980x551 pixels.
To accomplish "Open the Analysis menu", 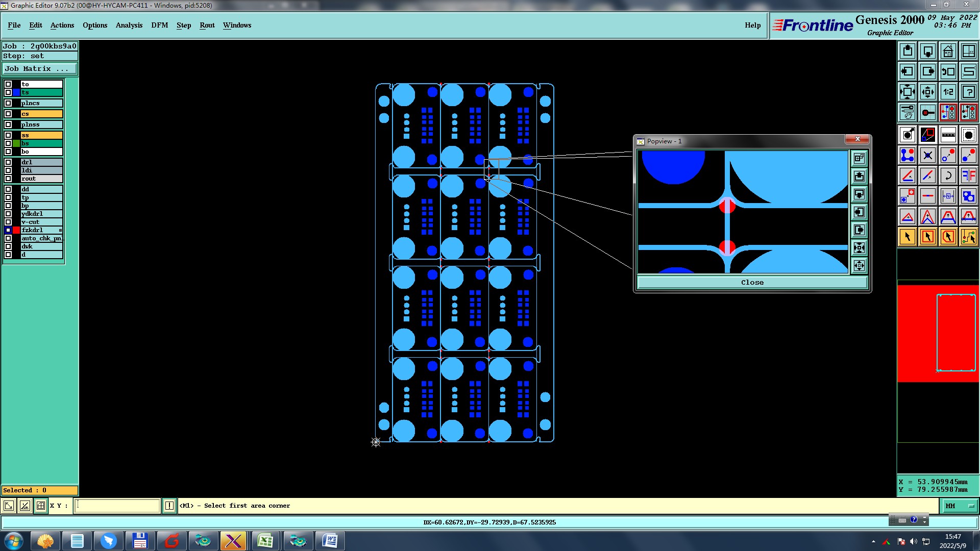I will click(129, 25).
